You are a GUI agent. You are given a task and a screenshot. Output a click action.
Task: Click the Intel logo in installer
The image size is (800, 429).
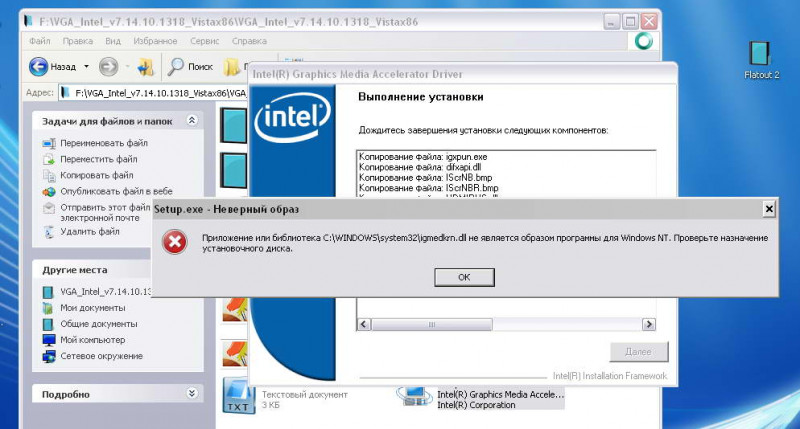tap(292, 117)
